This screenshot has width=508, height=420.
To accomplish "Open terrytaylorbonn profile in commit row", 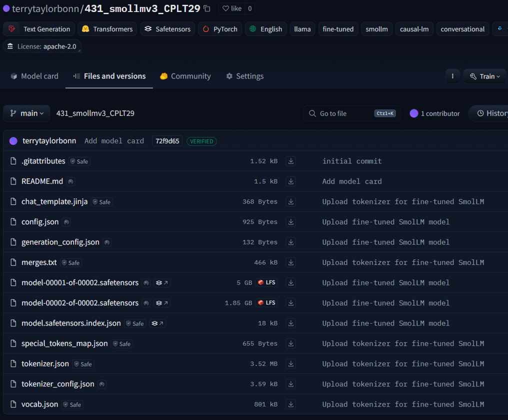I will pyautogui.click(x=49, y=140).
